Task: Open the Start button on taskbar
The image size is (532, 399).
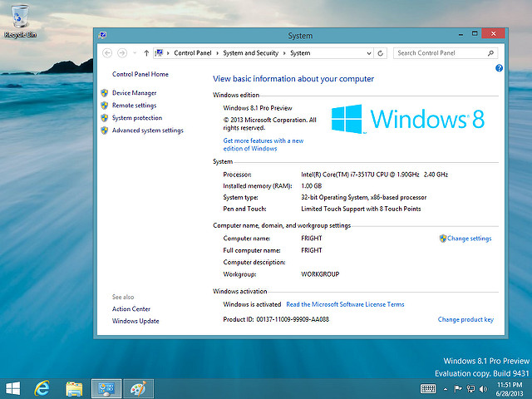Action: coord(13,388)
